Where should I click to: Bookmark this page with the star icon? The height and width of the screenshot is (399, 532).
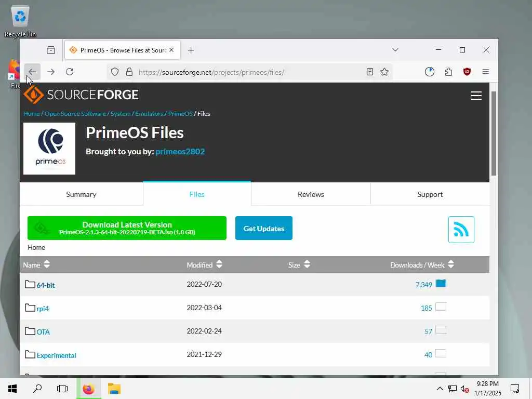(x=384, y=72)
